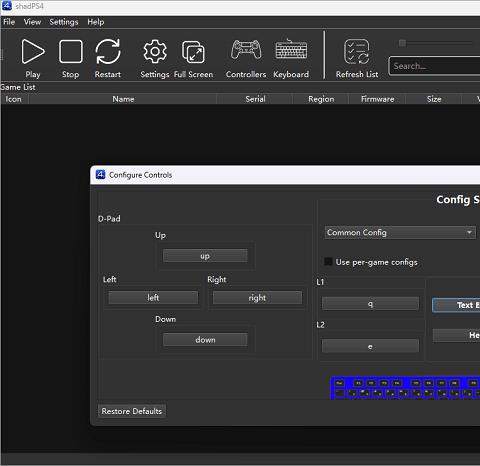The height and width of the screenshot is (466, 480).
Task: Open Settings via the gear icon
Action: click(155, 52)
